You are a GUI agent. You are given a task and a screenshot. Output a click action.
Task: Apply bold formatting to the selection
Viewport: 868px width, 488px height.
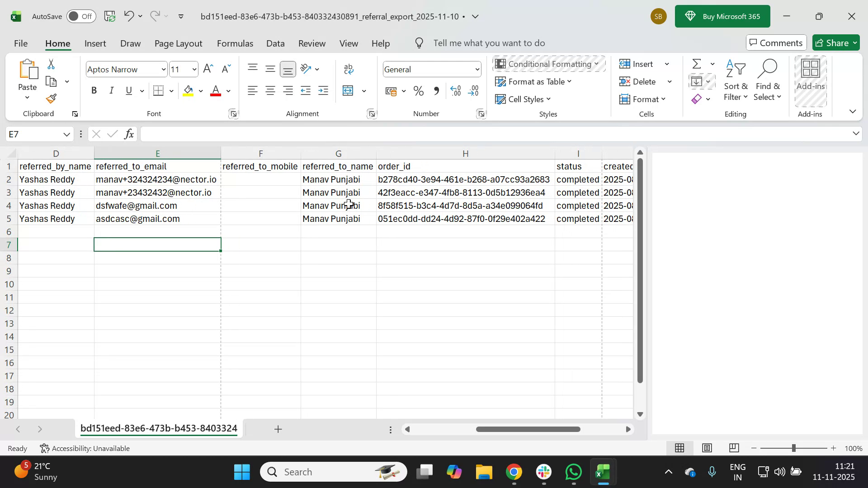coord(94,90)
